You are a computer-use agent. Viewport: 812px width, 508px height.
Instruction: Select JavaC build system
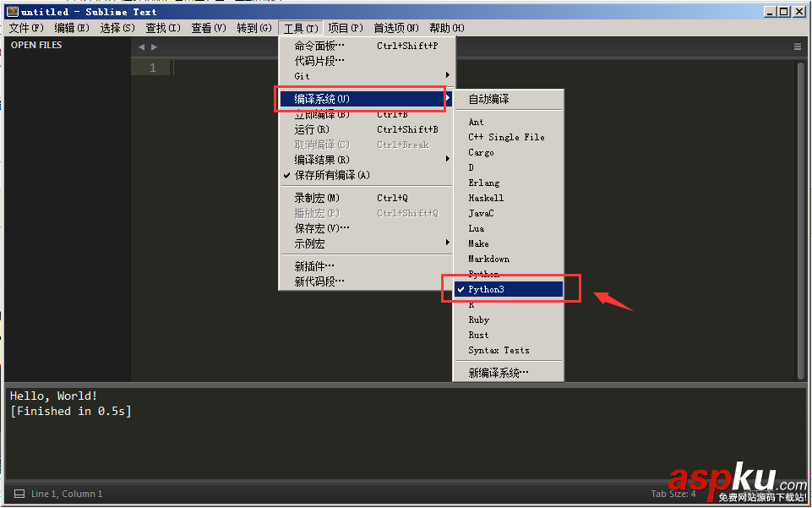click(509, 213)
